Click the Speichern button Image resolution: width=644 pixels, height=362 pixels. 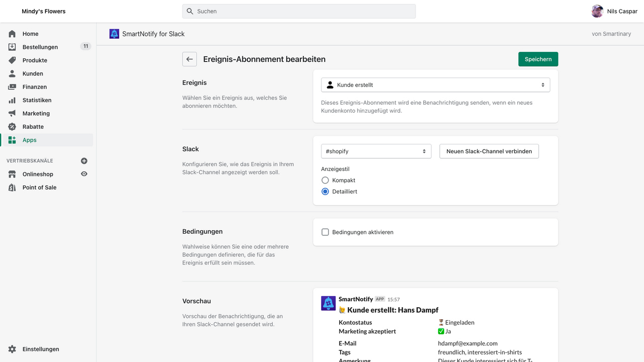click(x=538, y=59)
